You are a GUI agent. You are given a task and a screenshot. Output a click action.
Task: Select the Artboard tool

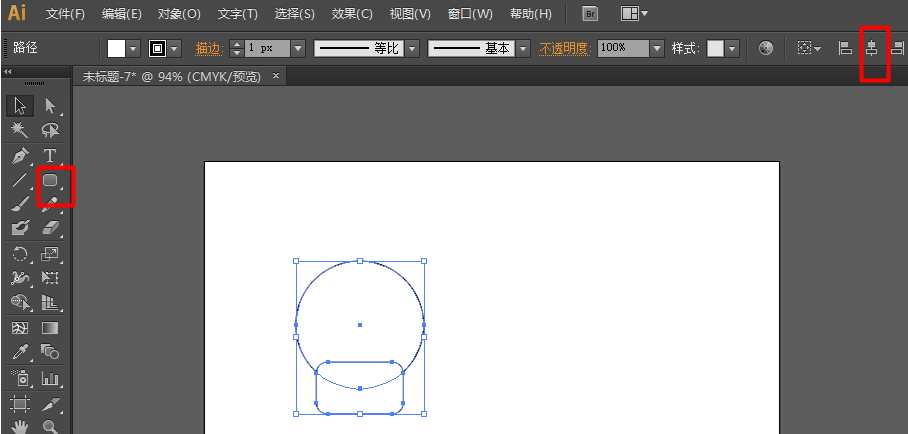(20, 403)
